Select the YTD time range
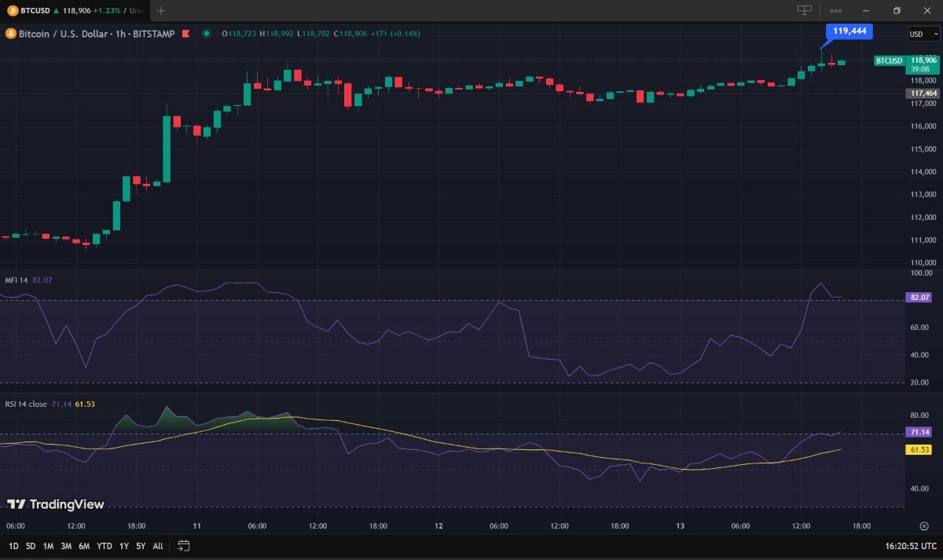The width and height of the screenshot is (943, 560). pos(104,546)
